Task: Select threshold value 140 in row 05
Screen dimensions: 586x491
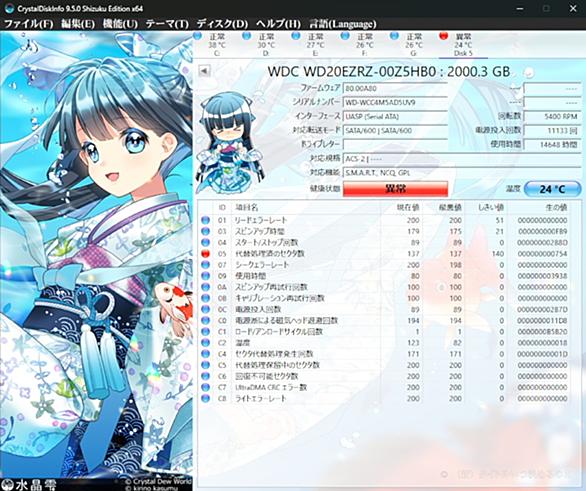Action: (x=497, y=254)
